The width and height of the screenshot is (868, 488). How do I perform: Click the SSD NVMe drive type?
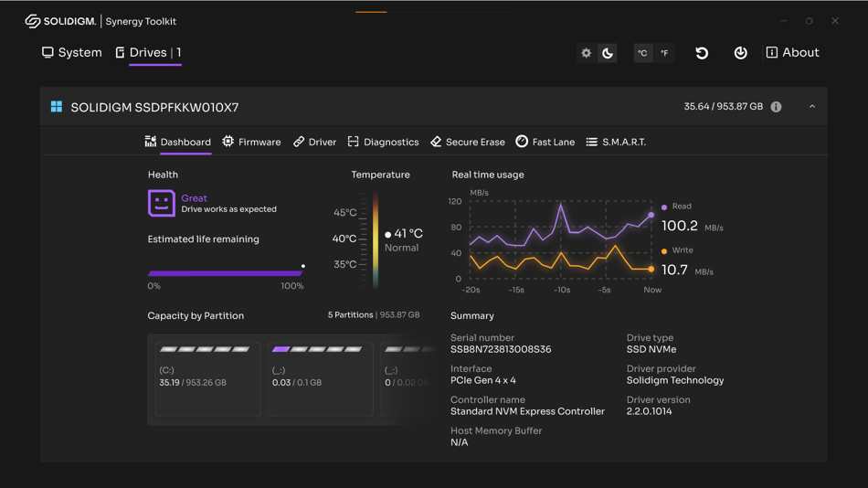point(651,349)
